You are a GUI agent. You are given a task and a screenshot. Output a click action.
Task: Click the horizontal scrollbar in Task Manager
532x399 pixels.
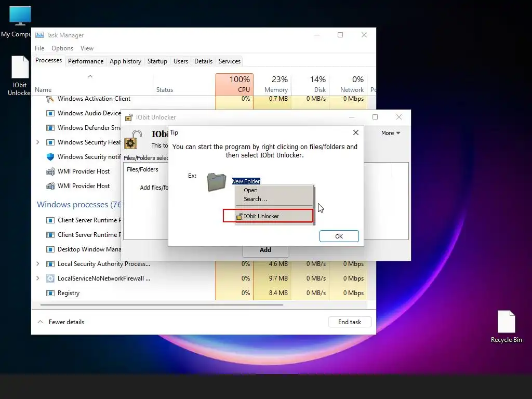pos(162,305)
